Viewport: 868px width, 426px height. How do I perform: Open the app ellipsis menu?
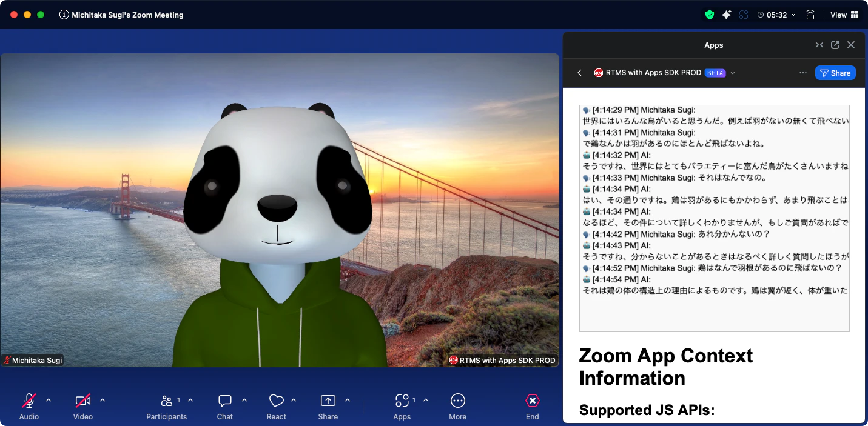pos(803,73)
